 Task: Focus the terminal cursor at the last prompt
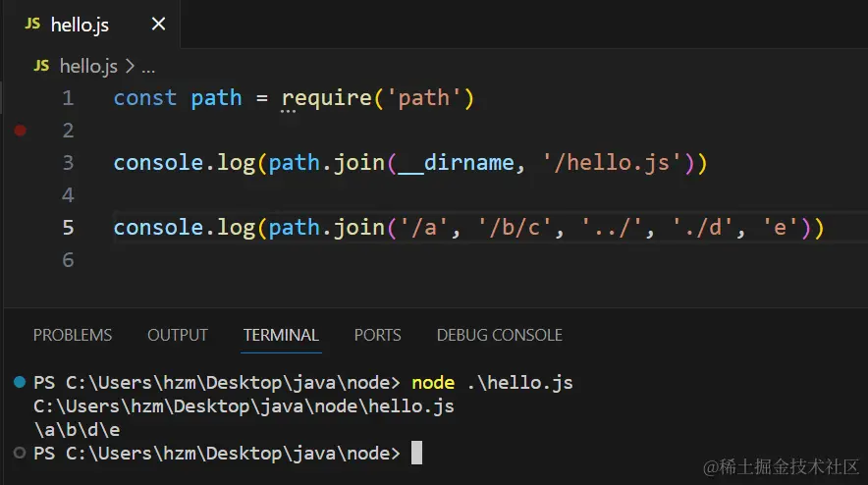tap(417, 453)
